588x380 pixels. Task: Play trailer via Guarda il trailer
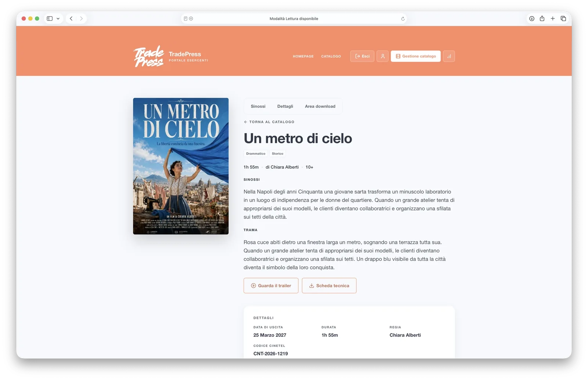coord(271,285)
